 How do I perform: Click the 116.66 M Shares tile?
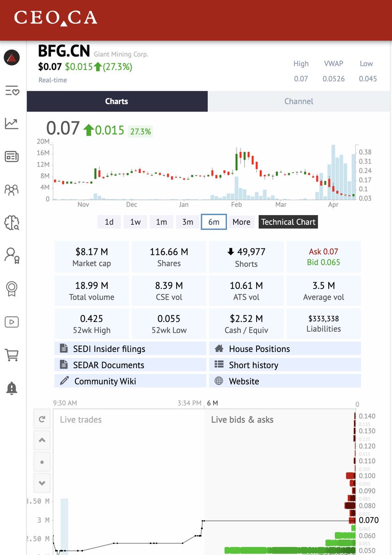pos(169,257)
